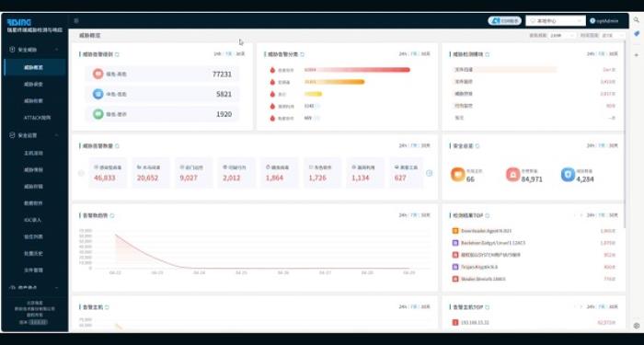Refresh the 检测结果TOP list via its title icon
The image size is (644, 345).
(x=487, y=215)
